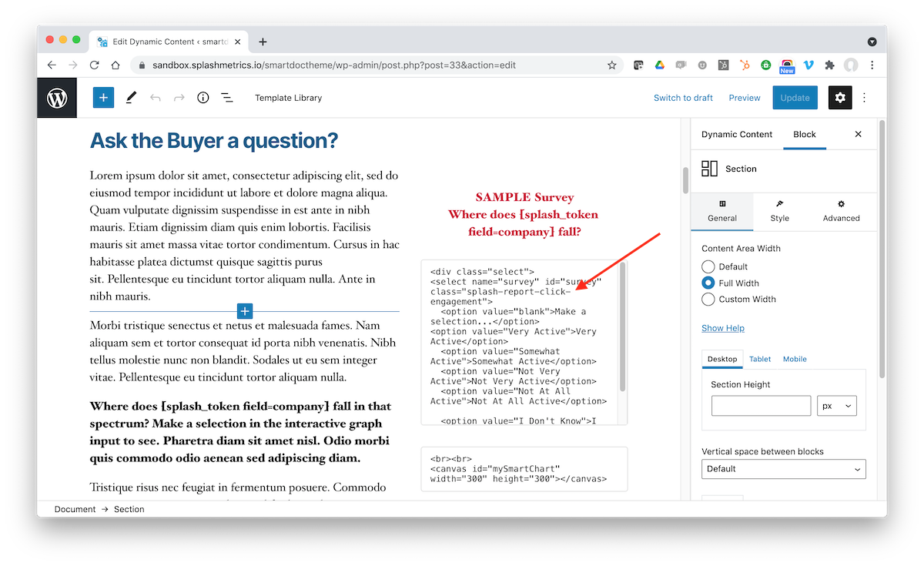
Task: Select Full Width content area
Action: [x=708, y=283]
